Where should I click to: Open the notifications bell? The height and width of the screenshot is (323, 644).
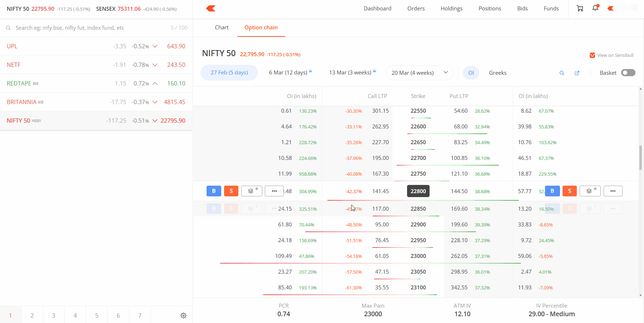[x=595, y=8]
